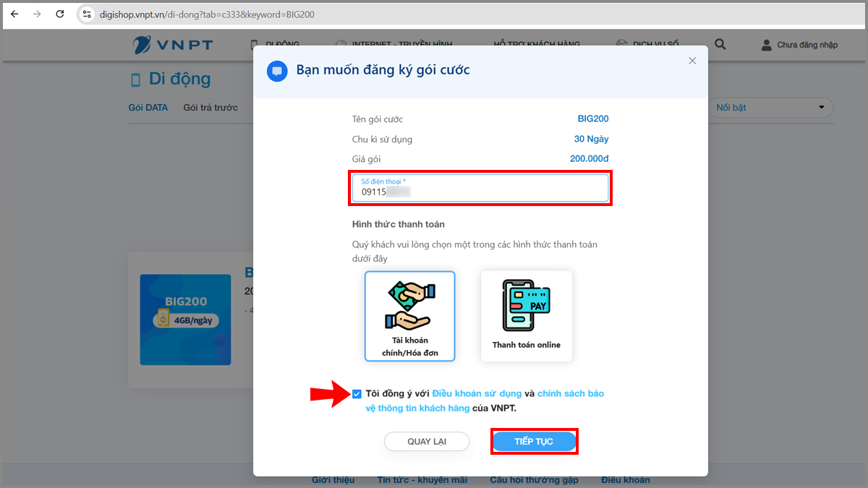The image size is (868, 488).
Task: Select Tài khoản chính/Hóa đơn payment option
Action: [410, 316]
